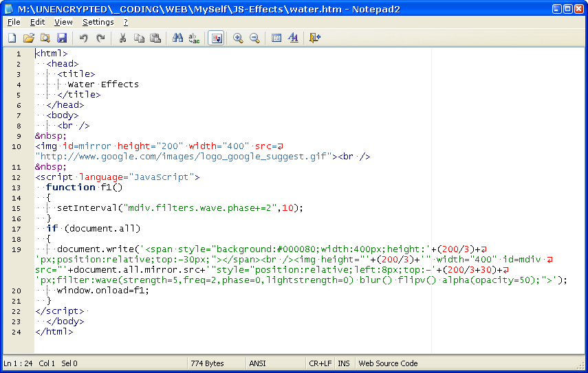Click line number 10 in the margin

(x=17, y=146)
